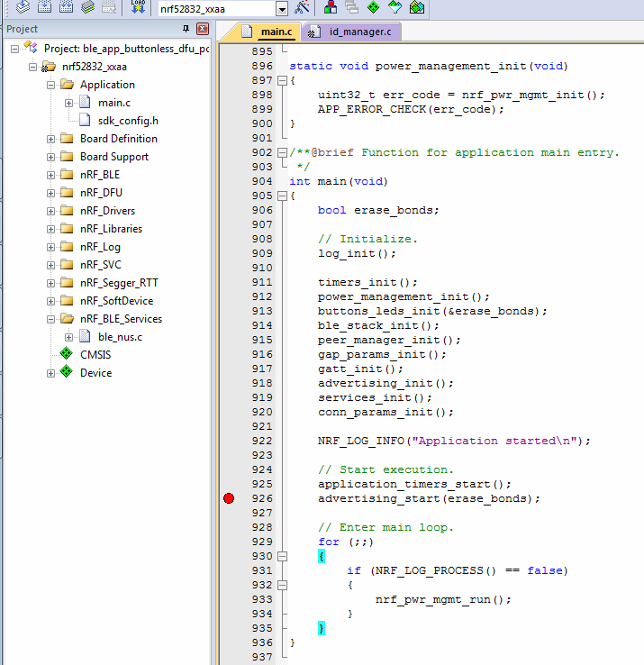
Task: Expand the main.c node in Application
Action: (x=68, y=103)
